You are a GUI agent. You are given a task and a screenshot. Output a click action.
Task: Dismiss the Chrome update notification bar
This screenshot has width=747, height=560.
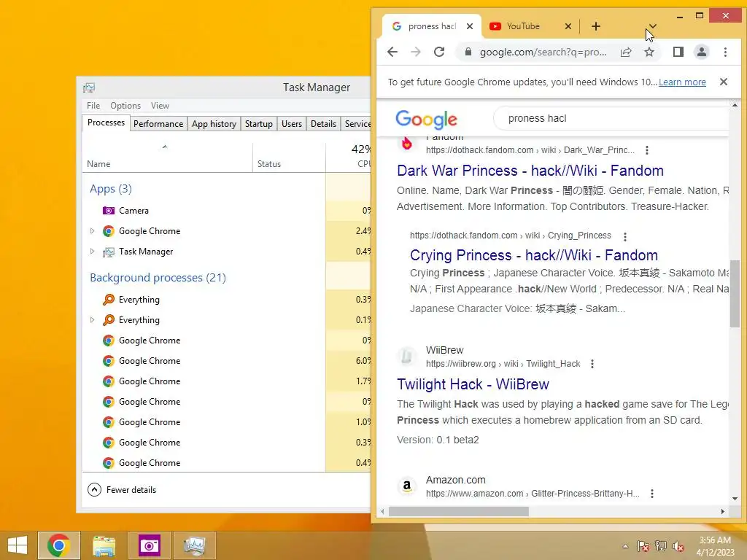click(x=723, y=82)
